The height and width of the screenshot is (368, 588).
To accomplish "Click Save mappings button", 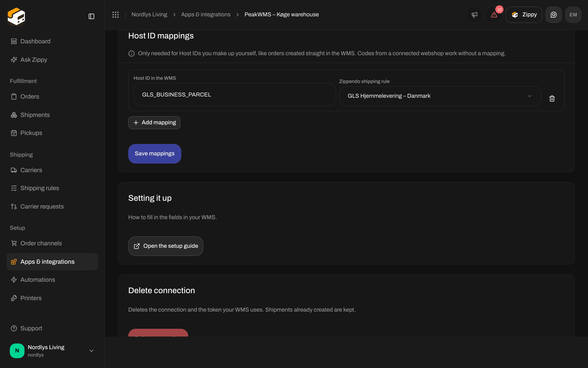I will [155, 154].
